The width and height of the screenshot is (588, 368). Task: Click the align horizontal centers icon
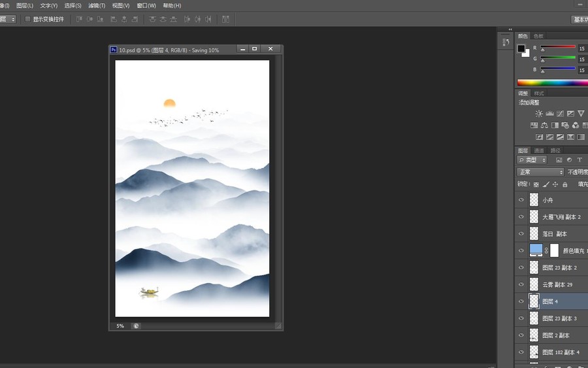coord(124,19)
